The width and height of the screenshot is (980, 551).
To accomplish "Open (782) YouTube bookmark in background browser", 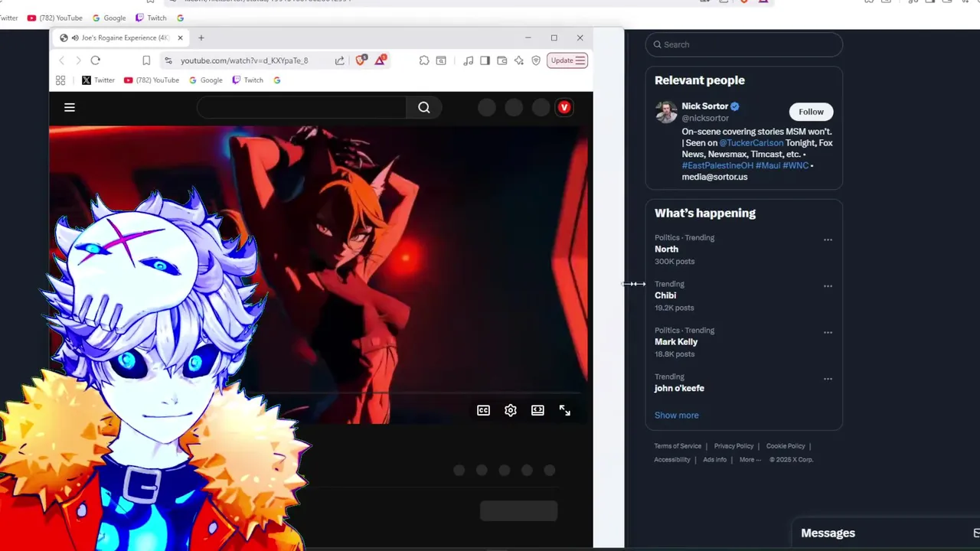I will tap(54, 18).
